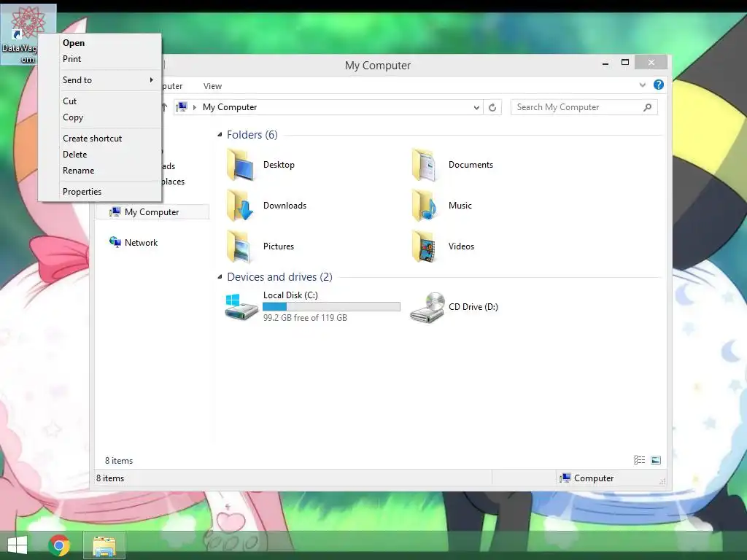Screen dimensions: 747x560
Task: Close the My Computer window
Action: [x=651, y=63]
